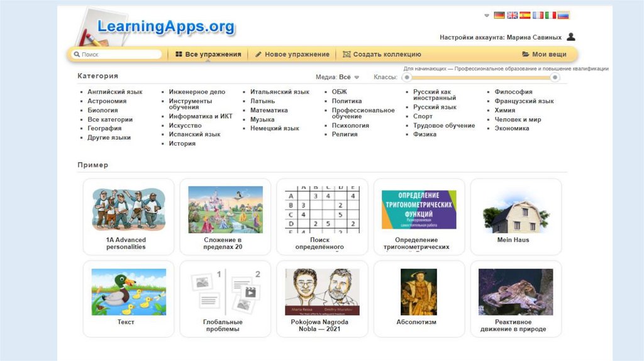Image resolution: width=644 pixels, height=361 pixels.
Task: Click the search magnifier icon
Action: pos(76,54)
